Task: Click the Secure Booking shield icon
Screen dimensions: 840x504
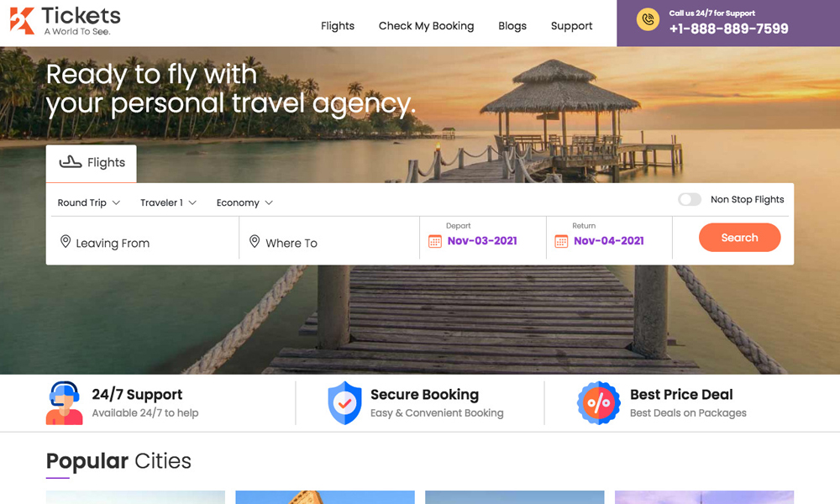Action: (x=345, y=402)
